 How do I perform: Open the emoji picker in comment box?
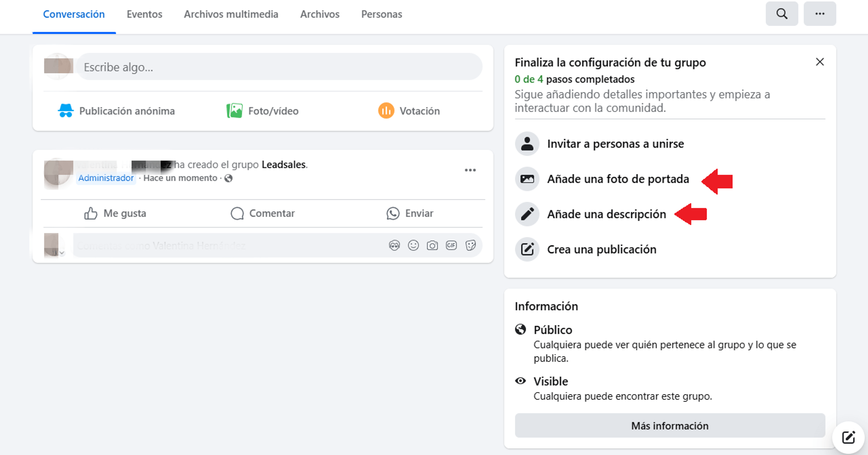tap(413, 245)
